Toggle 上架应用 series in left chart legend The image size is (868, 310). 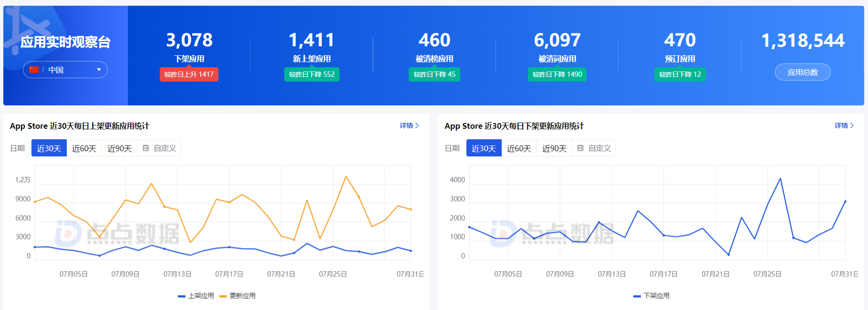click(x=196, y=296)
